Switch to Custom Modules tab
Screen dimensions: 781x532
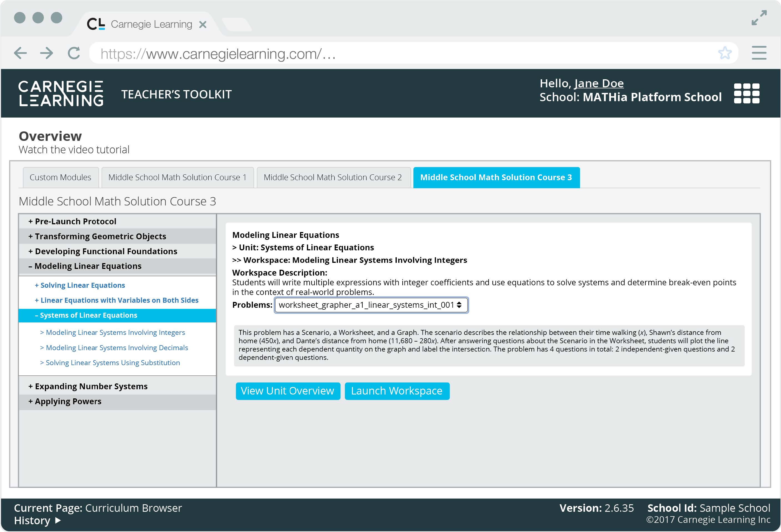pyautogui.click(x=60, y=177)
